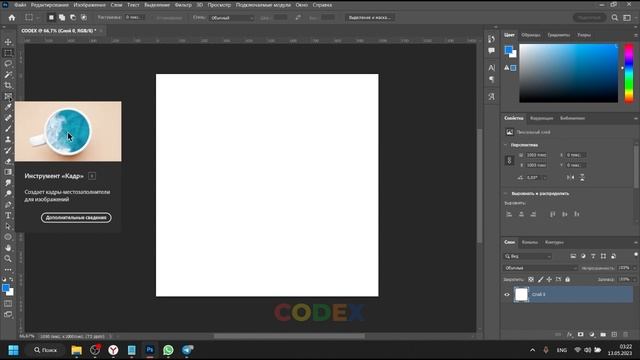Click the share button at top right
640x360 pixels.
[x=589, y=18]
